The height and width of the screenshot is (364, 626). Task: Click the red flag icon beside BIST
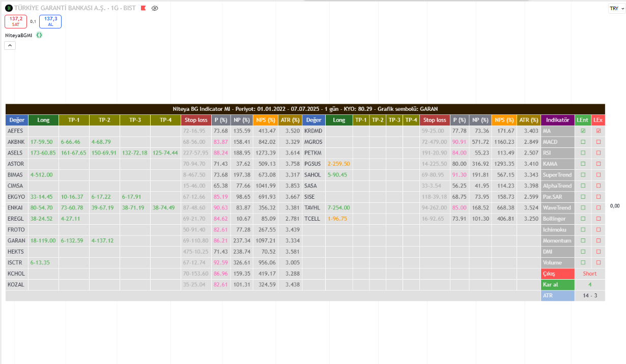(143, 8)
